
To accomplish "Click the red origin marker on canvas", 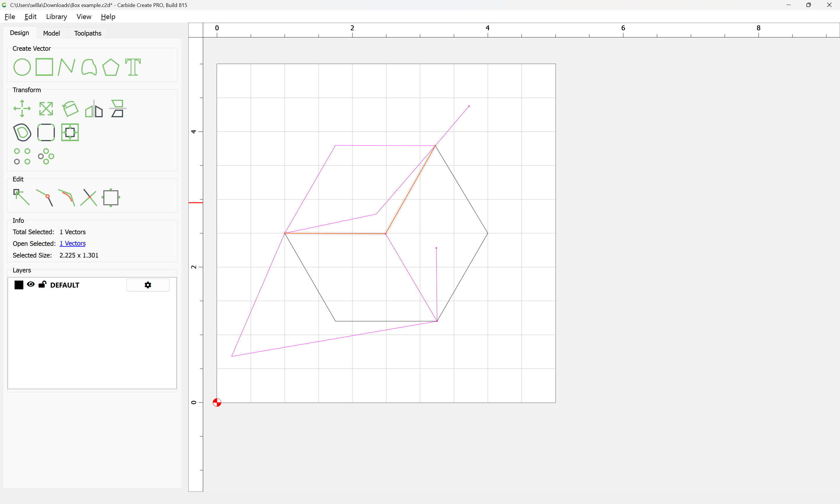I will pyautogui.click(x=217, y=402).
